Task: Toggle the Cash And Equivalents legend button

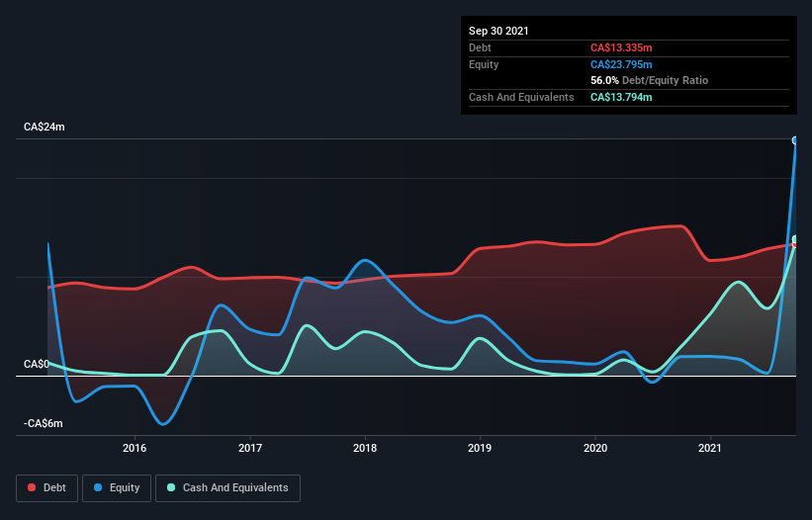Action: 227,488
